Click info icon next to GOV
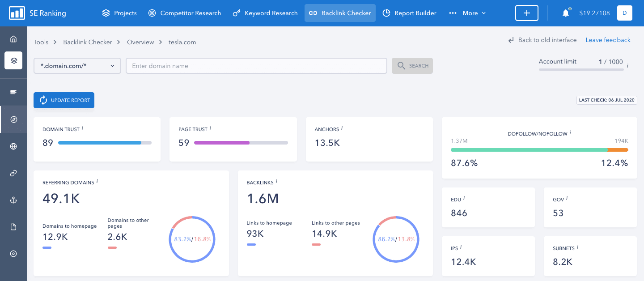Viewport: 644px width, 281px height. (567, 199)
